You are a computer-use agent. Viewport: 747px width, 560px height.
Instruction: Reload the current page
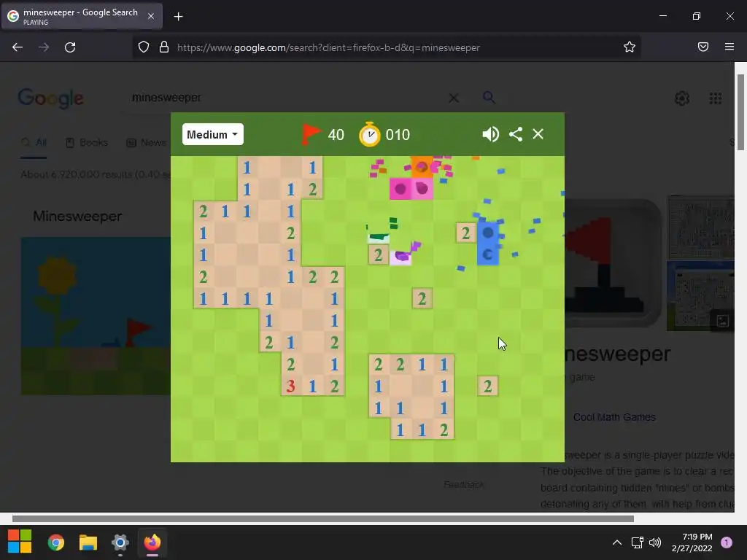[70, 47]
